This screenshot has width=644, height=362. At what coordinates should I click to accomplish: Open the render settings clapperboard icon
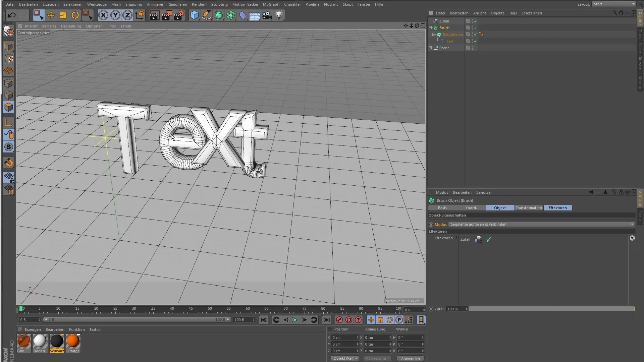179,15
